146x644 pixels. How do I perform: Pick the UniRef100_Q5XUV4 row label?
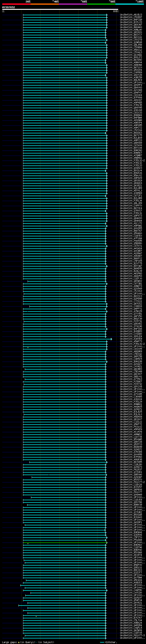131,70
